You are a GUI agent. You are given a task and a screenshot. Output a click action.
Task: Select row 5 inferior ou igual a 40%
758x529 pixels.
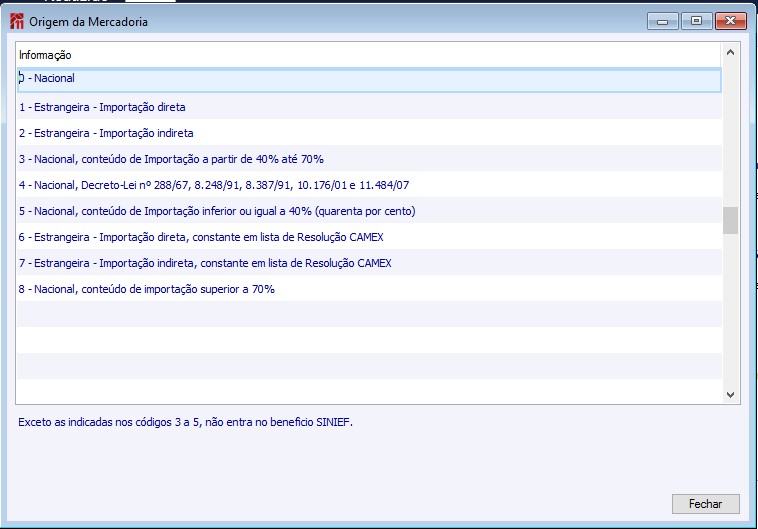click(369, 211)
